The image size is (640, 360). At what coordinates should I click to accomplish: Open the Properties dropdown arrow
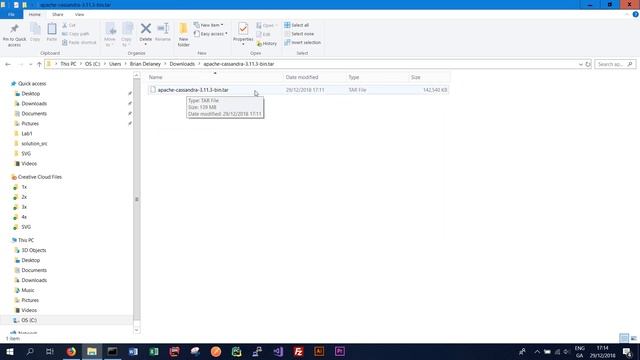pos(243,44)
